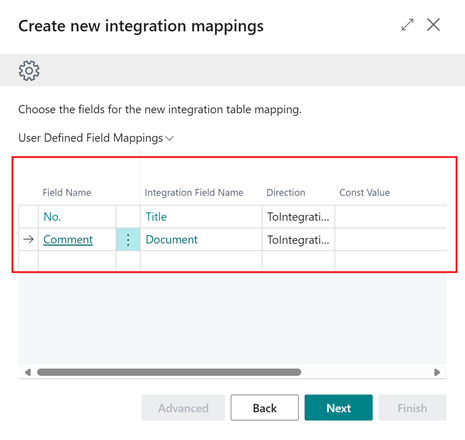Click the scrollbar left arrow
Image resolution: width=465 pixels, height=440 pixels.
(28, 372)
